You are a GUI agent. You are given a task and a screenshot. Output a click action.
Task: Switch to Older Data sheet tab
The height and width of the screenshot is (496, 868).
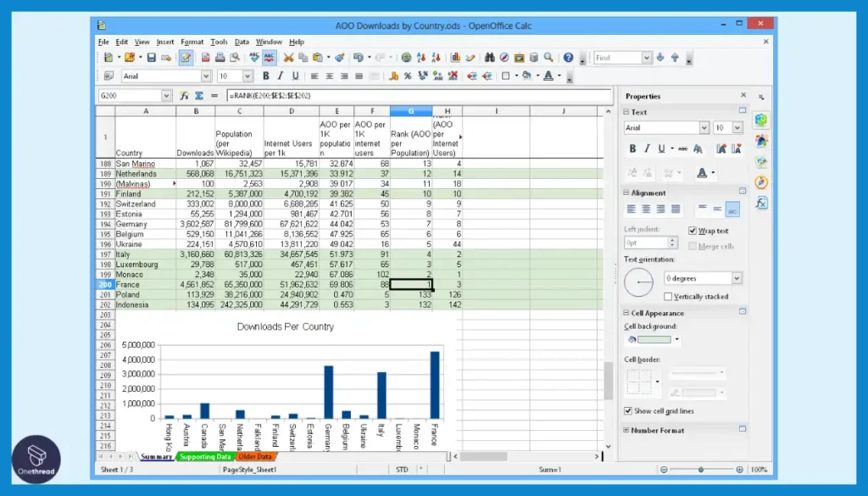pyautogui.click(x=255, y=457)
